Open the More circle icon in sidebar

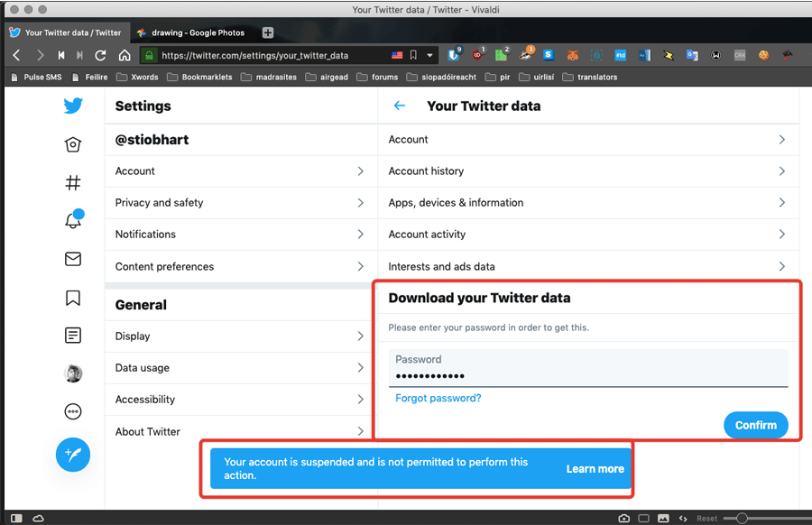[73, 411]
